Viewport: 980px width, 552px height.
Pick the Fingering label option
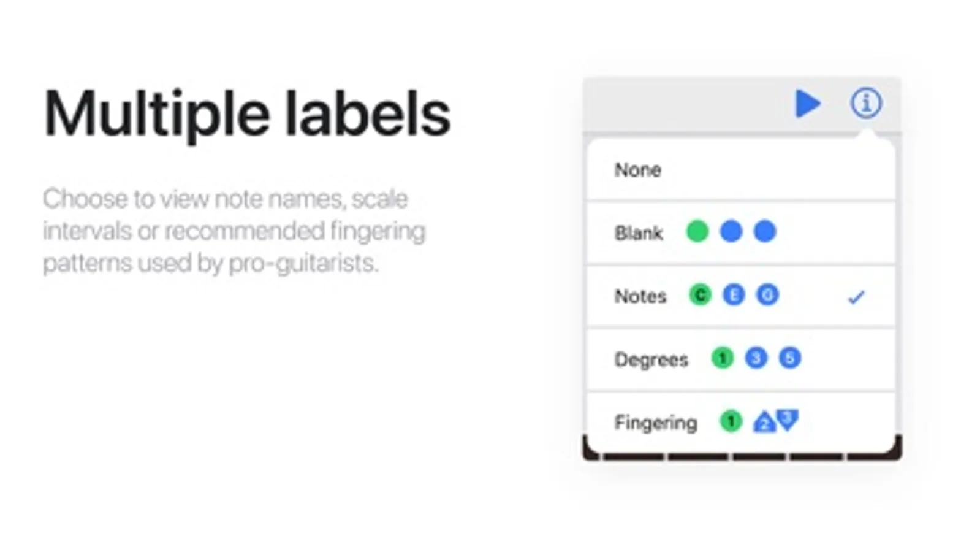pos(656,423)
